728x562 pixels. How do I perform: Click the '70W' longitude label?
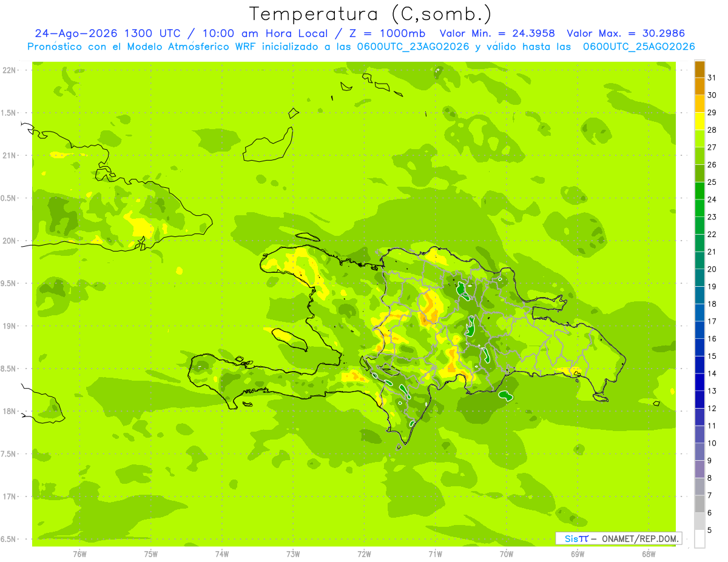(507, 554)
